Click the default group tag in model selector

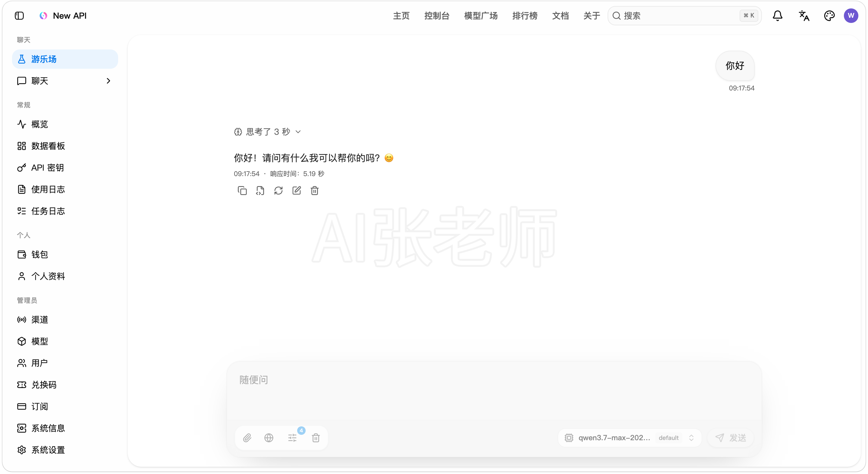coord(668,438)
